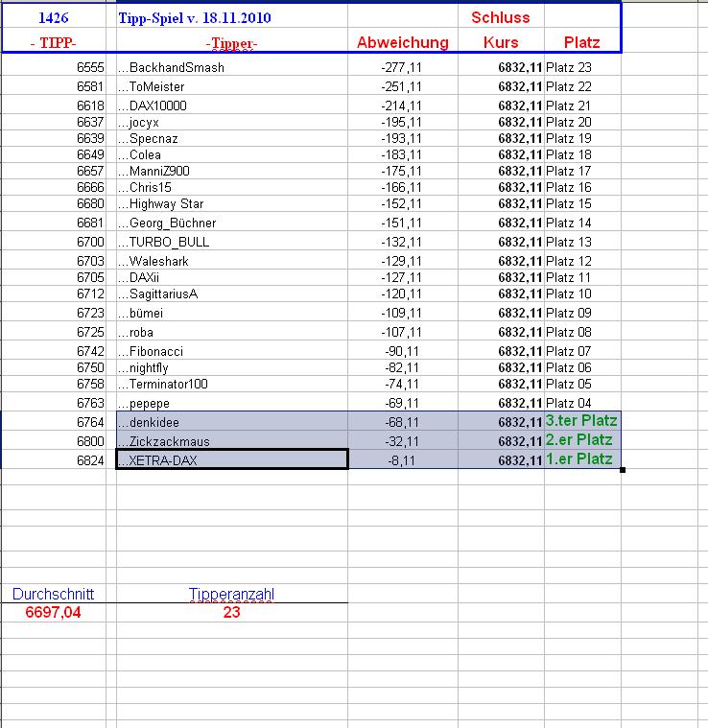The image size is (708, 728).
Task: Select the tipper cell '...roba'
Action: point(231,332)
